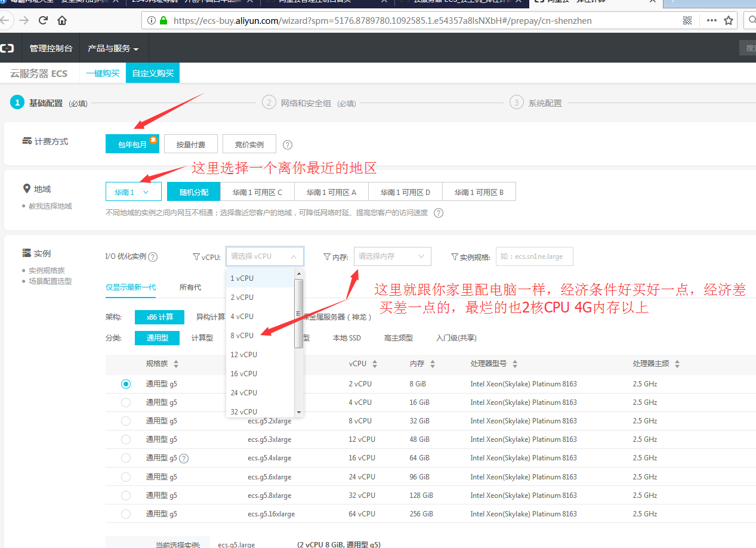The height and width of the screenshot is (548, 756).
Task: Click the help icon beside 竞价实例
Action: pos(288,145)
